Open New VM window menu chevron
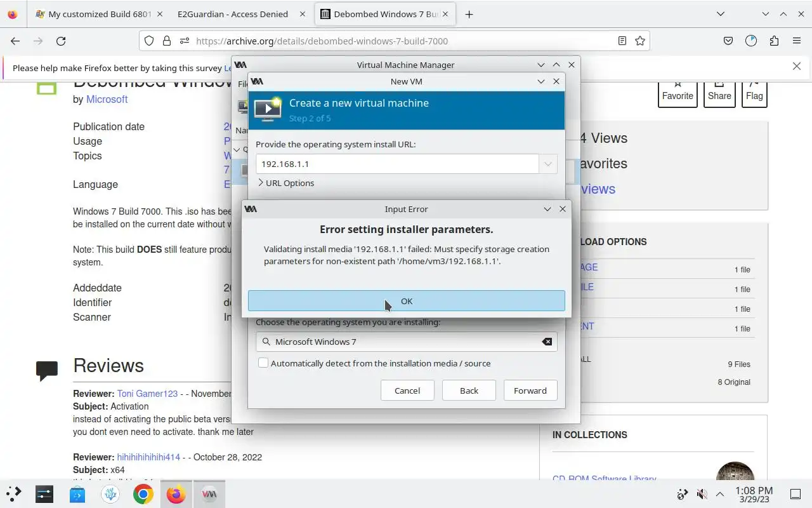812x508 pixels. pyautogui.click(x=541, y=81)
